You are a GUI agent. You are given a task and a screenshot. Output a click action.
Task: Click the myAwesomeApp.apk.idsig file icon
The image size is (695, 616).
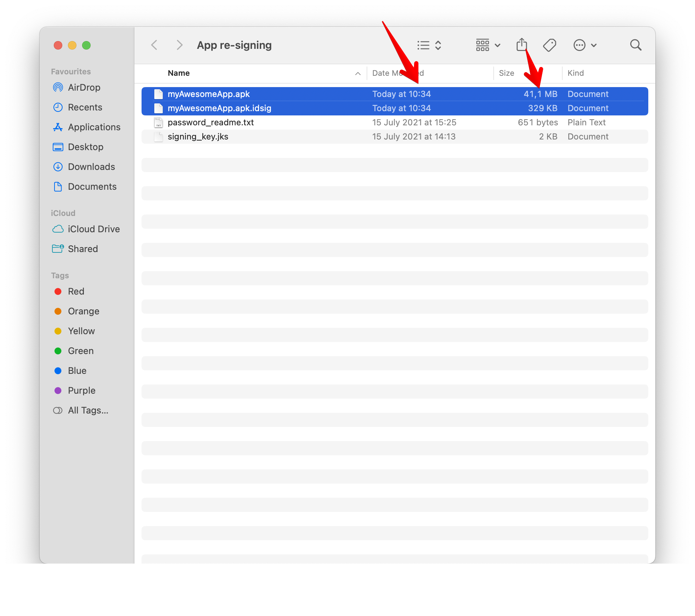pyautogui.click(x=159, y=108)
